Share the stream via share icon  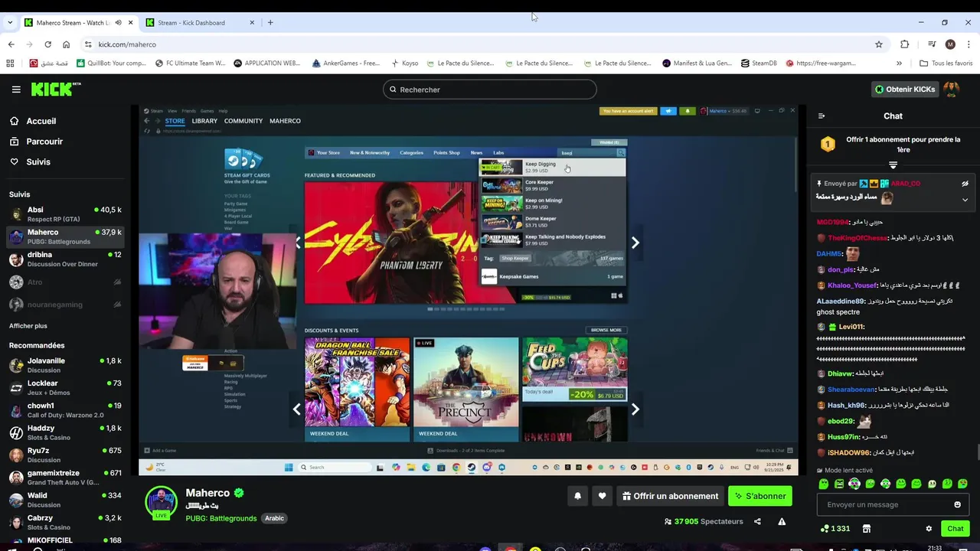click(x=757, y=522)
